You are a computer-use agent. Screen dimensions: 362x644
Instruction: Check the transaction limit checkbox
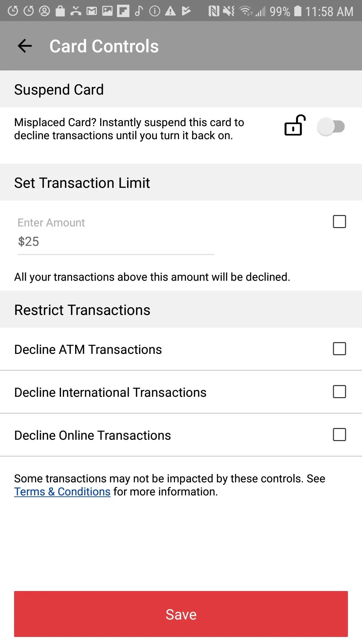coord(339,222)
